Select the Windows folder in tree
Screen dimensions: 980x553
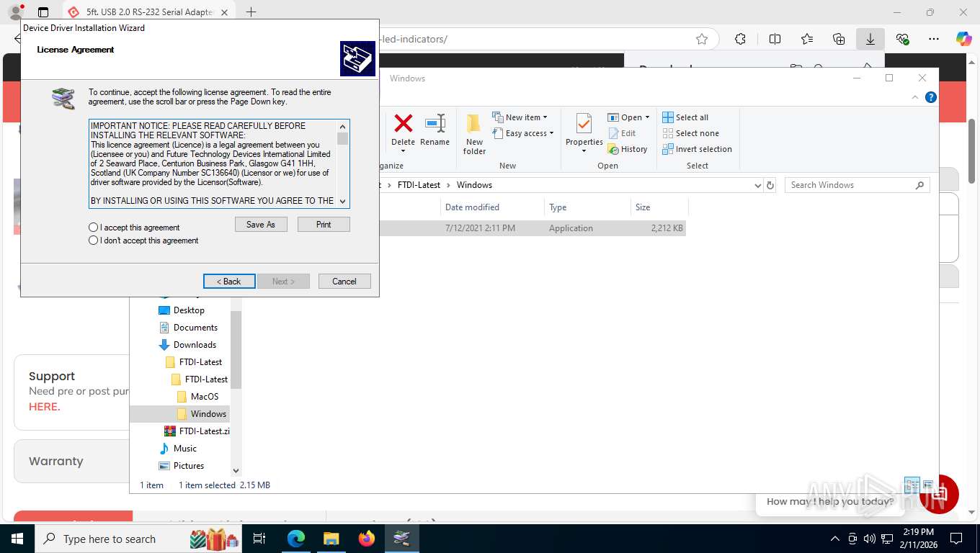click(208, 414)
